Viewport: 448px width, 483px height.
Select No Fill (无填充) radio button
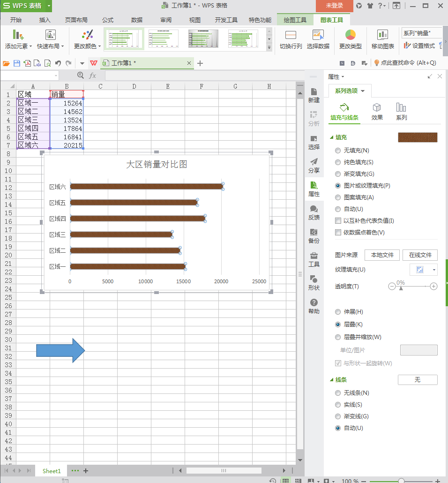(x=338, y=151)
